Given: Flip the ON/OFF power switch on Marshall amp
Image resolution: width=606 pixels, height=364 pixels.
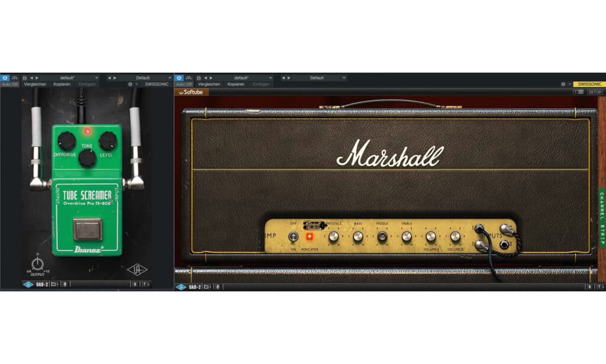Looking at the screenshot, I should pyautogui.click(x=294, y=237).
